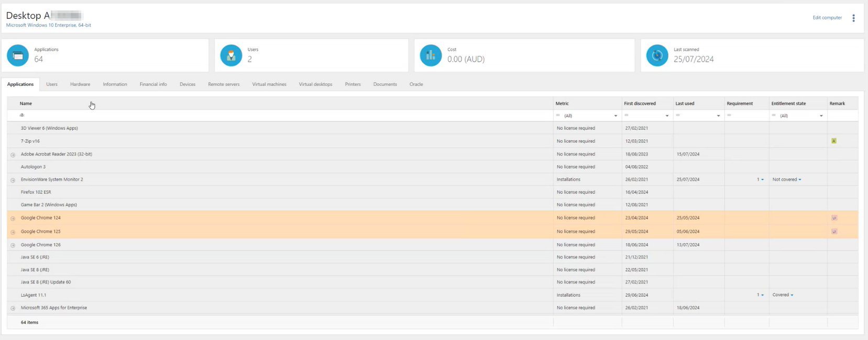The image size is (868, 340).
Task: Open the Remote servers tab
Action: (x=224, y=84)
